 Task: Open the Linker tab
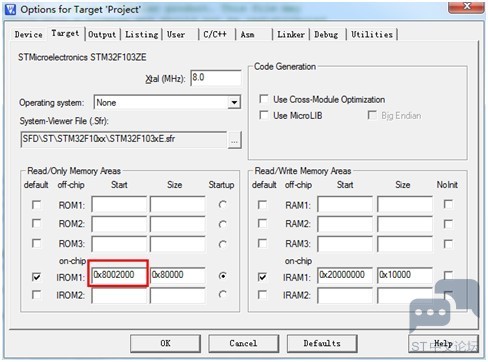291,34
